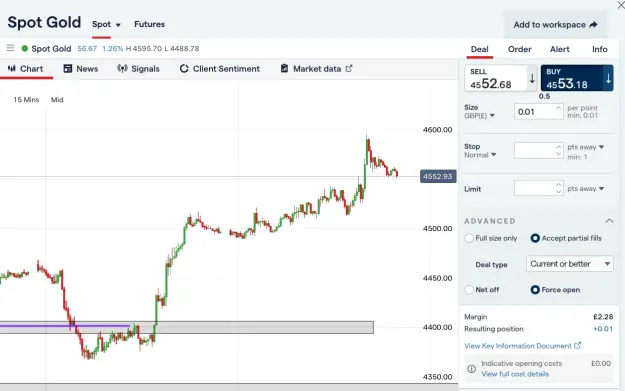Click the grey shaded zone on chart
Screen dimensions: 625x391
click(187, 328)
